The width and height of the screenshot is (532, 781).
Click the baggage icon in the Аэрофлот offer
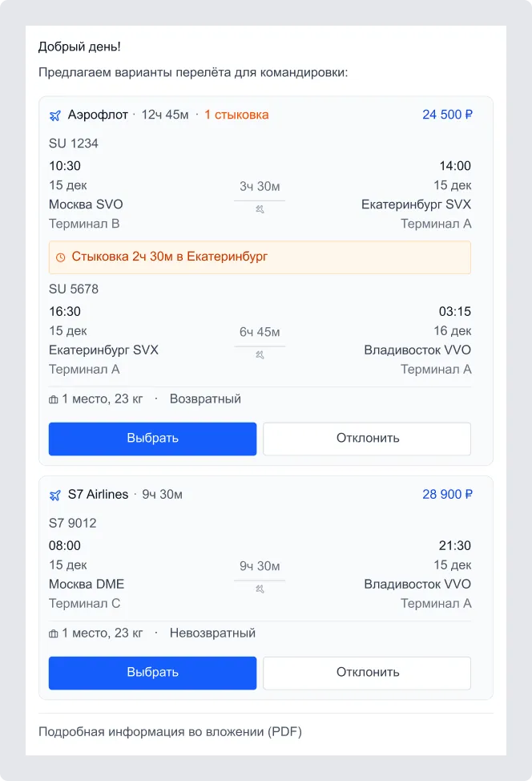click(x=54, y=399)
